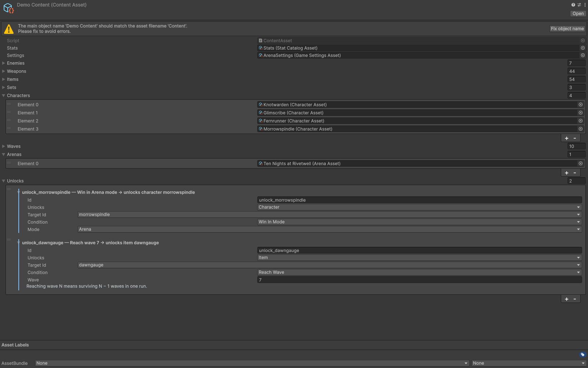Screen dimensions: 588x368
Task: Edit the Weapons size field showing 44
Action: click(x=576, y=71)
